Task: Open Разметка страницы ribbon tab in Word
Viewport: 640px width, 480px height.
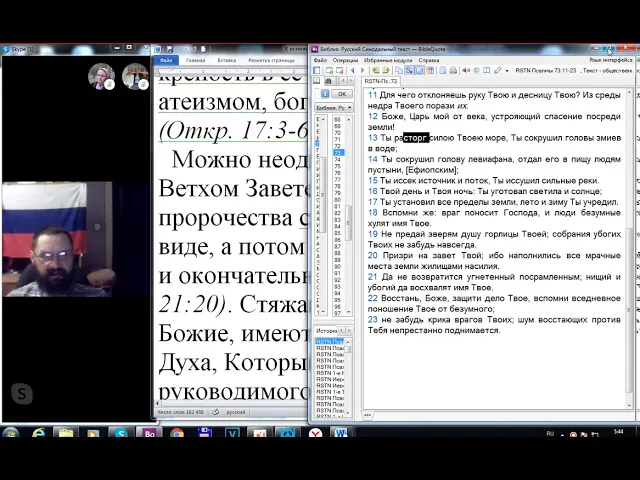Action: coord(271,60)
